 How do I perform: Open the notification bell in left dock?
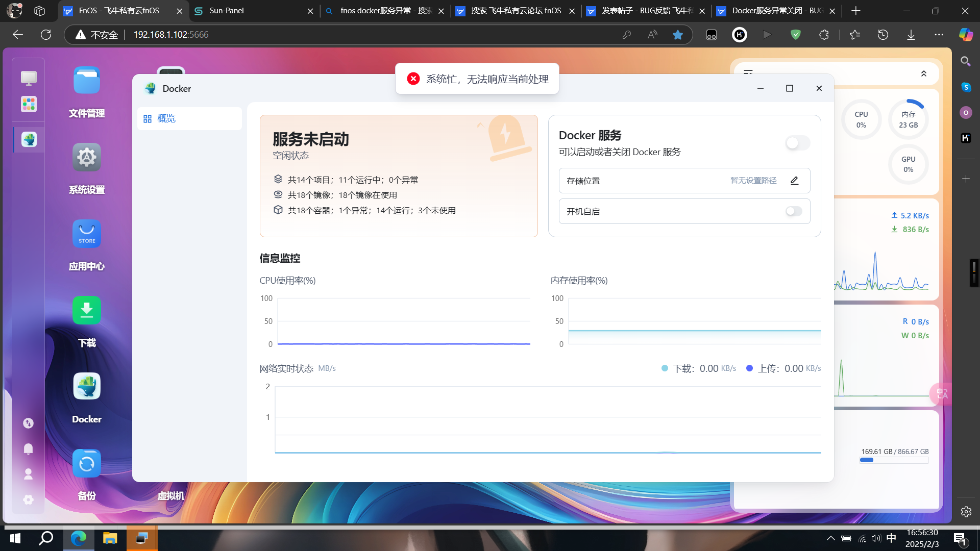(28, 448)
